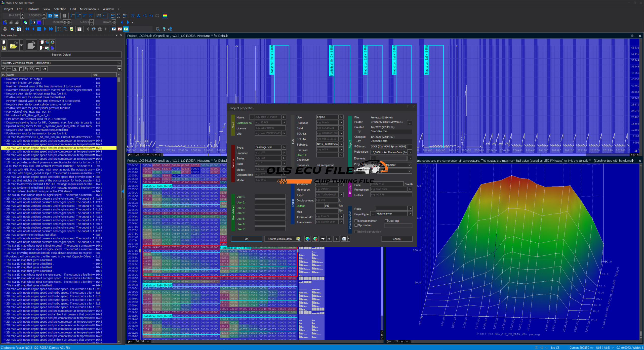644x350 pixels.
Task: Click the rainbow color palette toolbar icon
Action: point(165,16)
